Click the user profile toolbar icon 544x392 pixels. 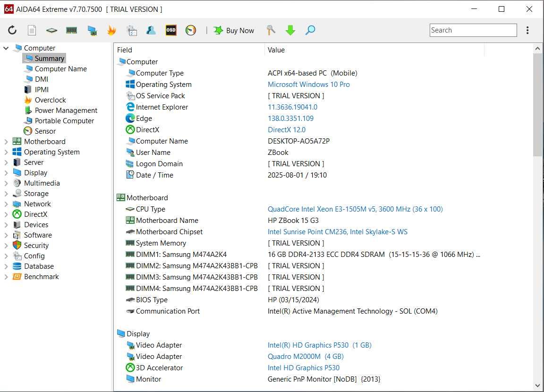[x=151, y=30]
